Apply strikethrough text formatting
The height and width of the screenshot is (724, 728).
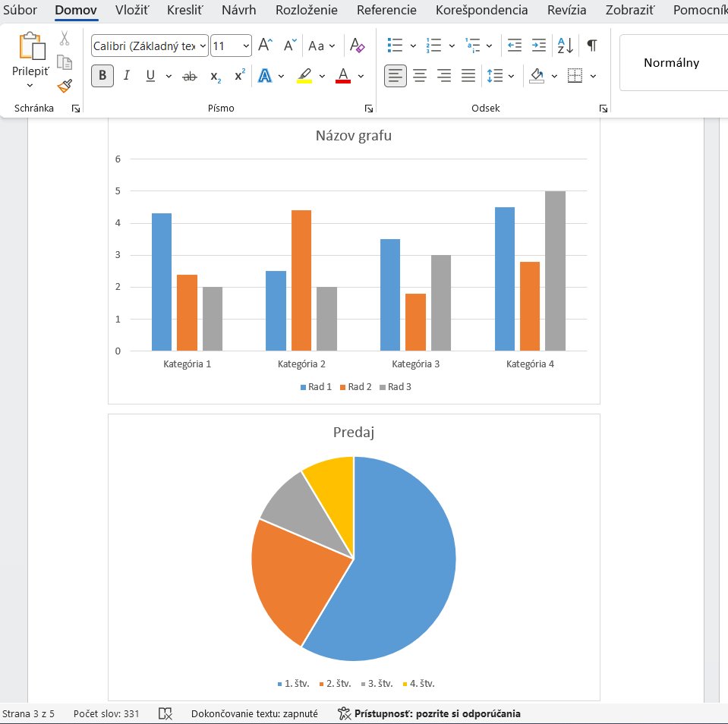191,76
